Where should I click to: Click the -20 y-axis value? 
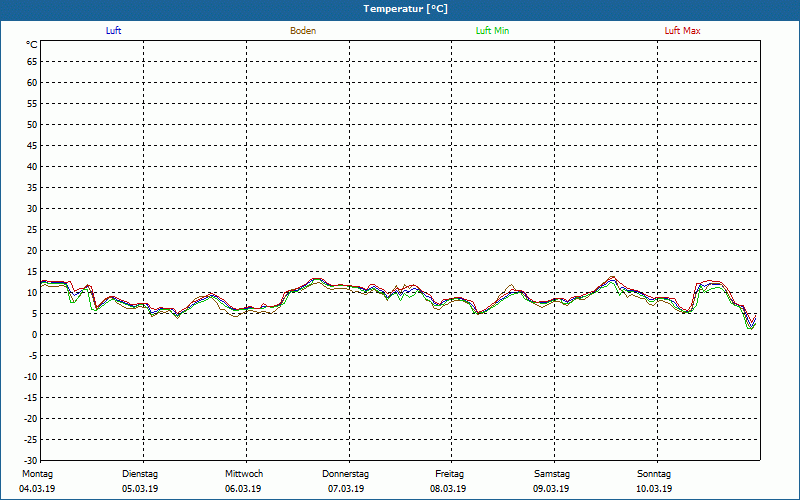click(x=31, y=418)
